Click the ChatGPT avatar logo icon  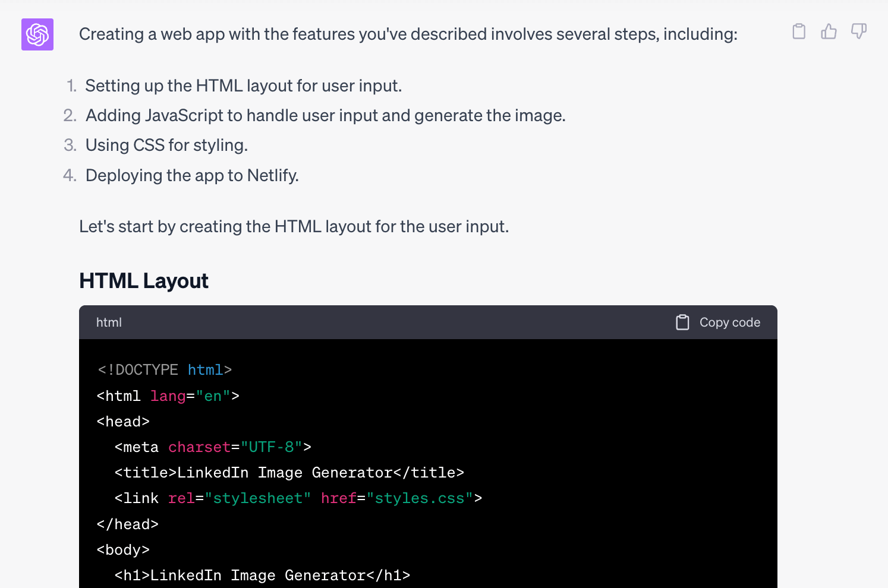click(x=37, y=34)
